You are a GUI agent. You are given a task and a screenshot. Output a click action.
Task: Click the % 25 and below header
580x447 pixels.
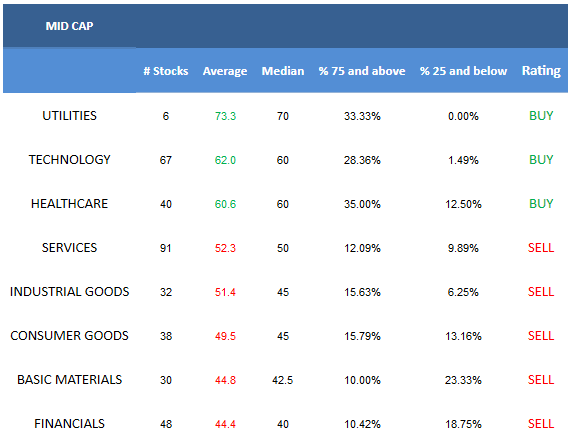pyautogui.click(x=463, y=71)
